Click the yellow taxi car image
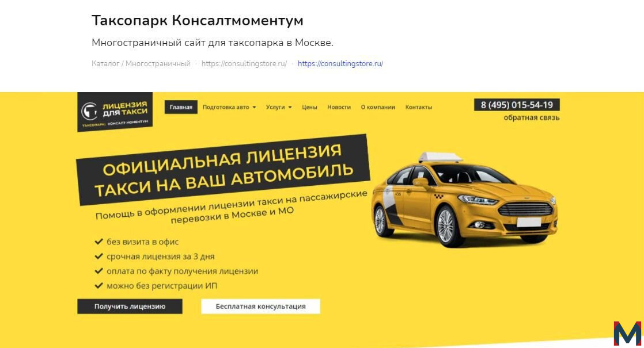Image resolution: width=644 pixels, height=348 pixels. click(464, 200)
